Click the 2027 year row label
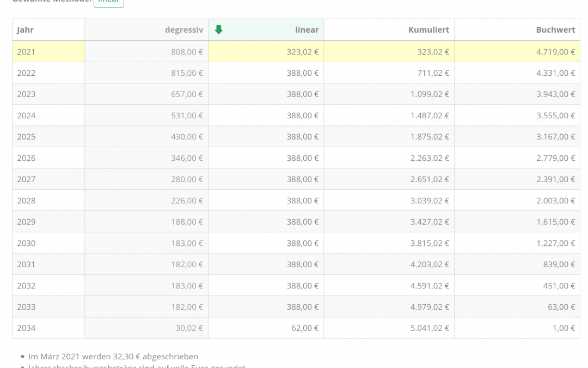588x368 pixels. point(26,179)
